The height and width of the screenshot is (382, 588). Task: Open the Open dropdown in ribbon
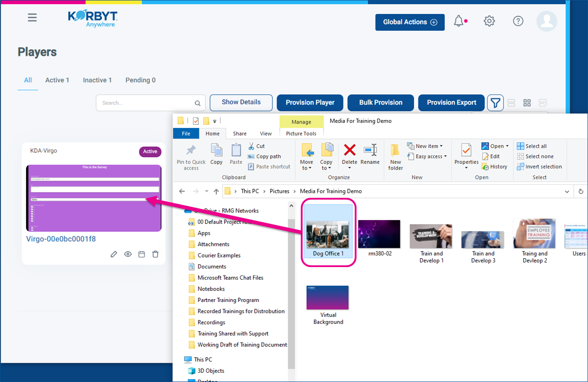496,146
